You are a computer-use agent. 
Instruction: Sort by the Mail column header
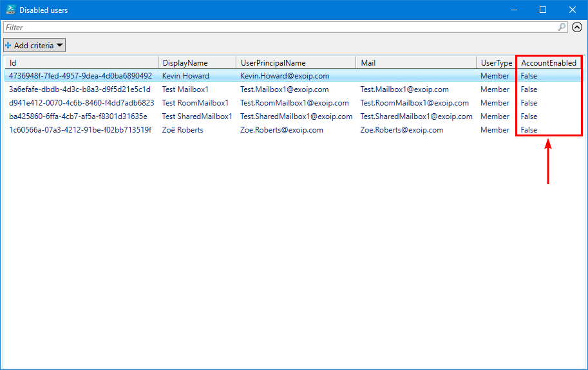(x=415, y=63)
